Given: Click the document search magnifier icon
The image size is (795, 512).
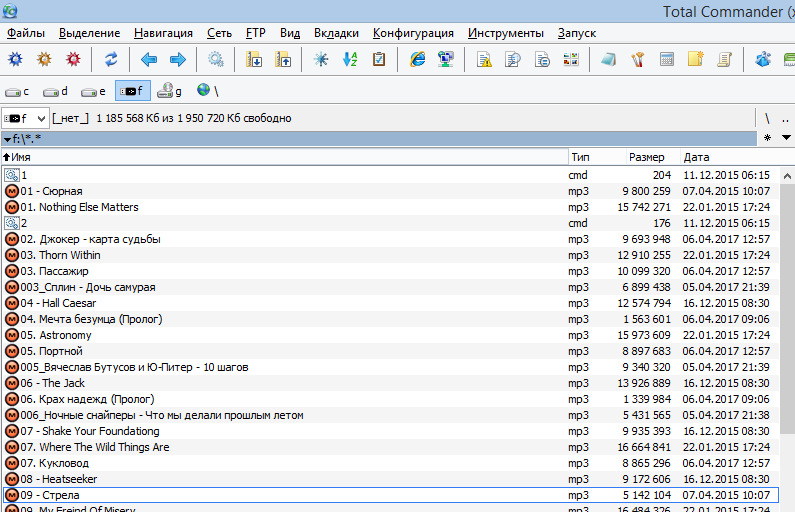Looking at the screenshot, I should 513,59.
